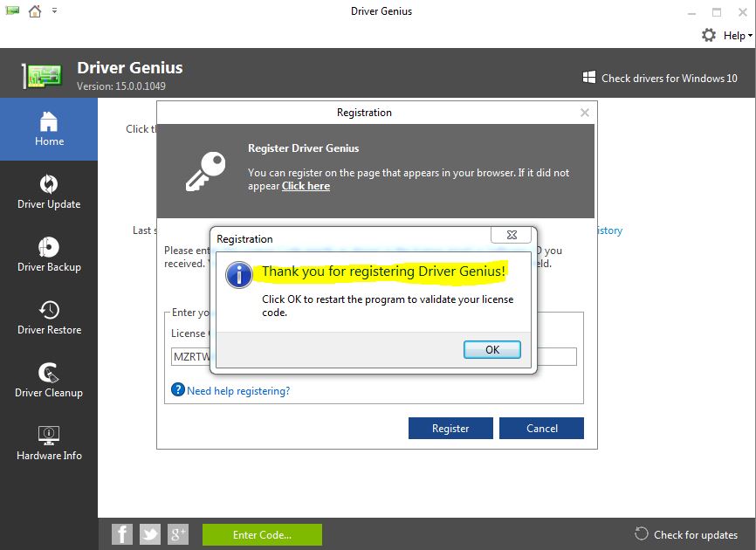Viewport: 756px width, 550px height.
Task: Click the green Enter Code button
Action: click(262, 534)
